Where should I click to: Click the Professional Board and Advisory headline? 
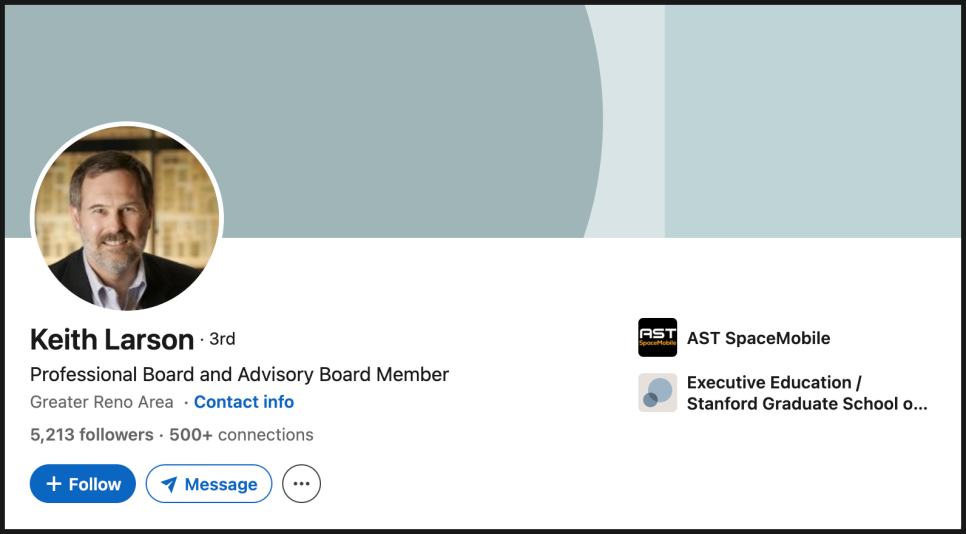[239, 374]
